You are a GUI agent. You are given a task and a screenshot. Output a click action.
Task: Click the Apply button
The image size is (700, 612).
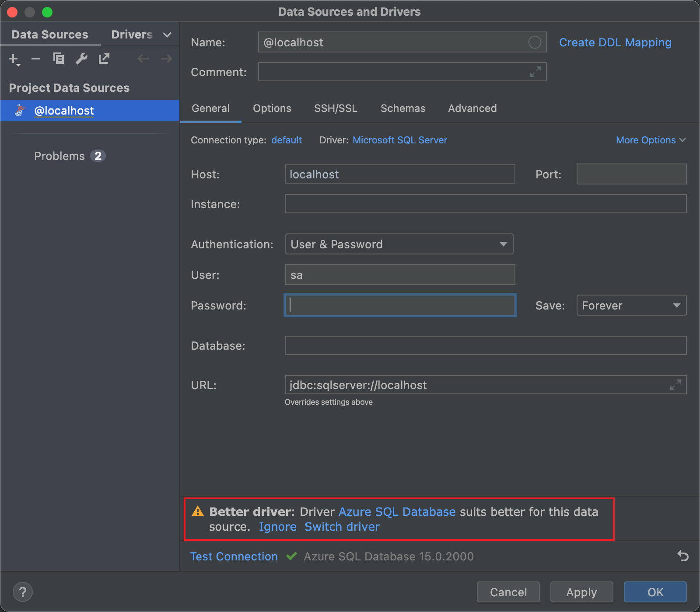581,592
